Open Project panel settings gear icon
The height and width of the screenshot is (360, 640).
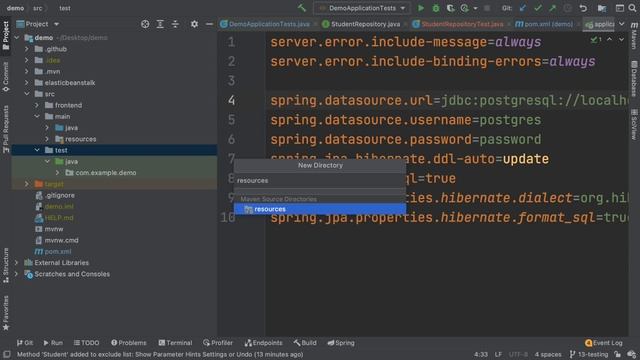(x=194, y=24)
